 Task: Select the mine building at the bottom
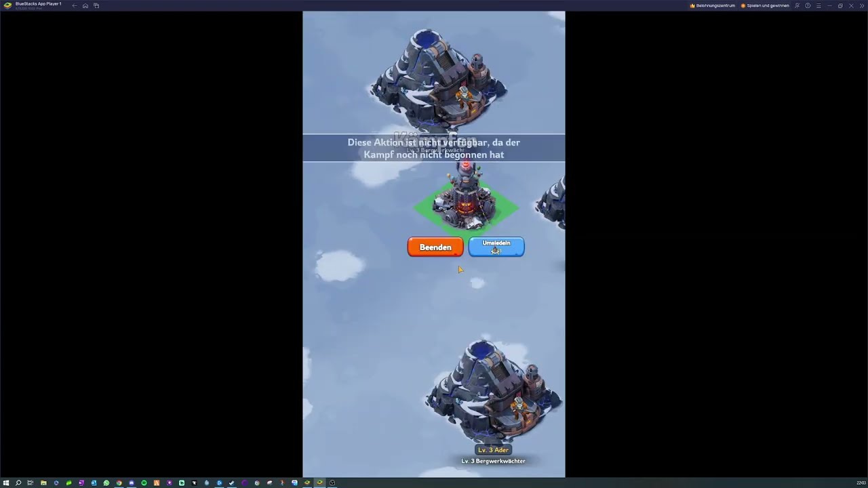493,391
